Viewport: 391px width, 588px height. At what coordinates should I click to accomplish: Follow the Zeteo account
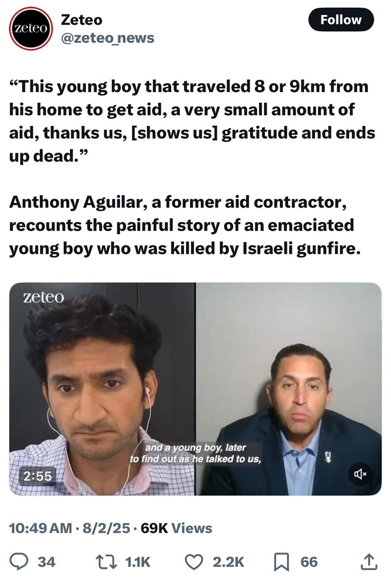click(x=341, y=20)
